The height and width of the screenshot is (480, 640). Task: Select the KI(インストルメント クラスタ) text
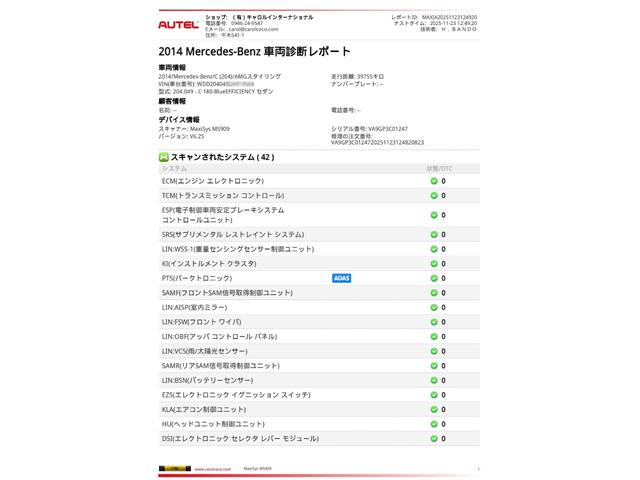209,264
